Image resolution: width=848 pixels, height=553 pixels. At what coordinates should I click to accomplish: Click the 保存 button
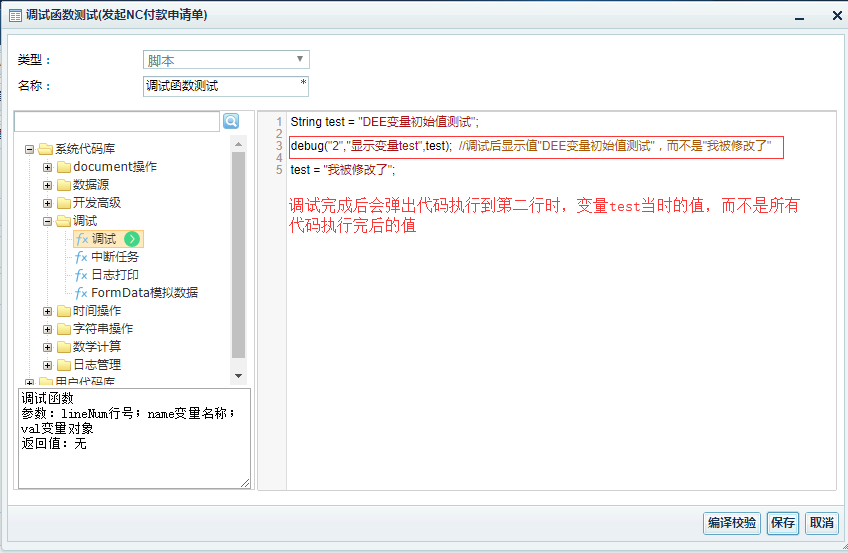pyautogui.click(x=783, y=523)
